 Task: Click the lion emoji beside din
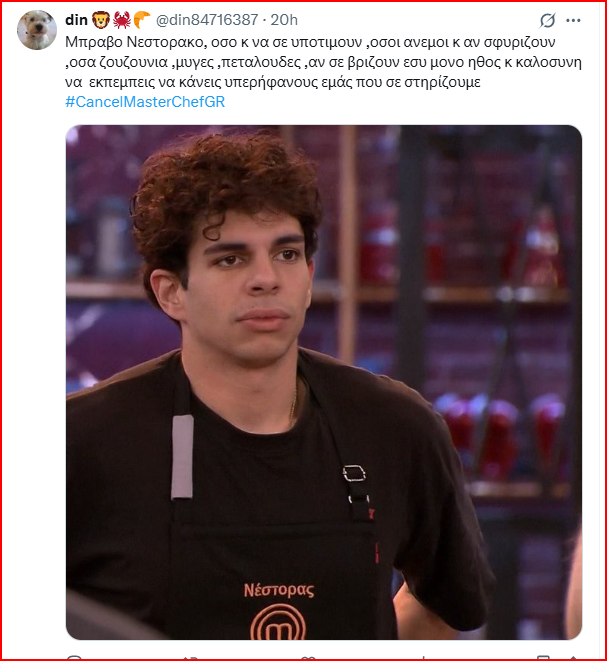[101, 20]
